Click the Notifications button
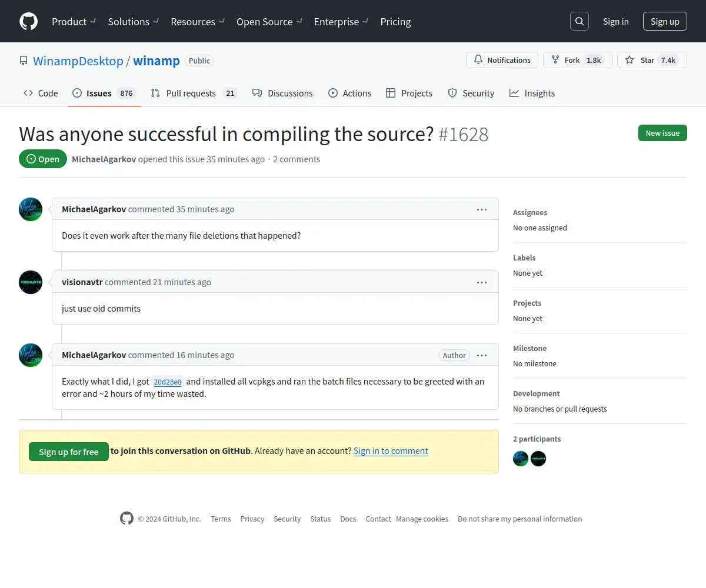This screenshot has width=706, height=588. point(502,60)
